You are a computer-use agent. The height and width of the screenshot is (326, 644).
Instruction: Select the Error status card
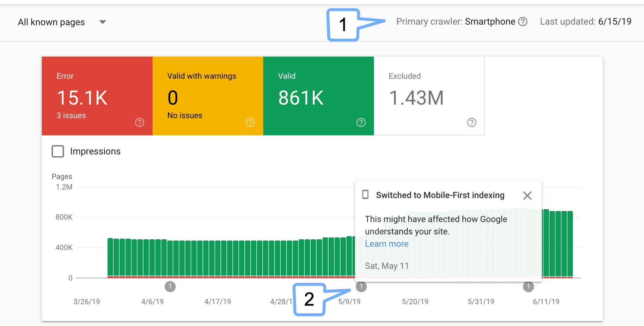[97, 96]
